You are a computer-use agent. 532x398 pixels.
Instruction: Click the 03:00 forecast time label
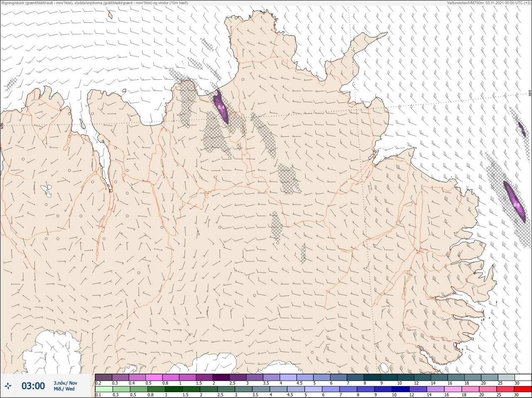(x=33, y=386)
